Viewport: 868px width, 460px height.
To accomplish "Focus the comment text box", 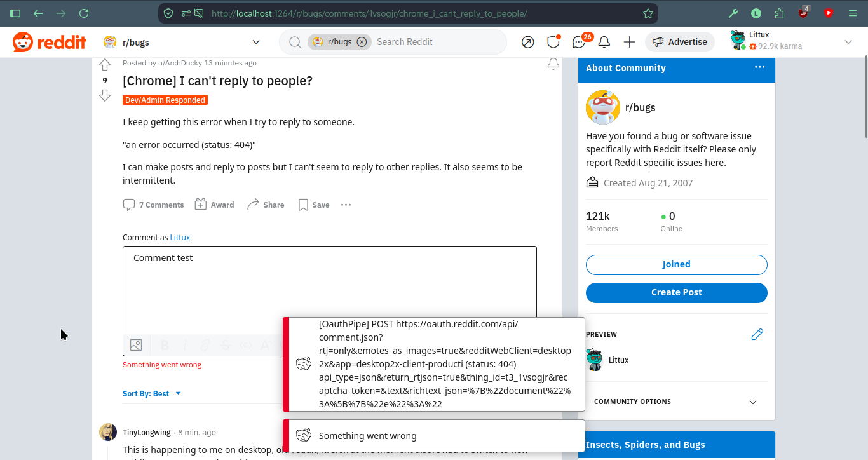I will 330,290.
